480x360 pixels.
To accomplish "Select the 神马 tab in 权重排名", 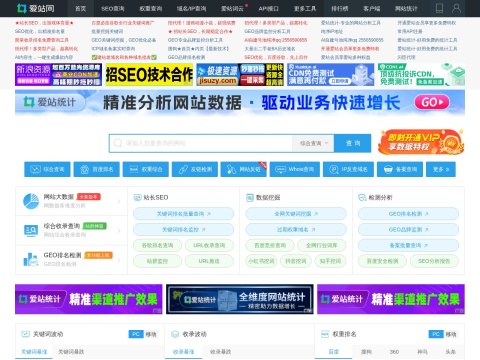I will coord(423,352).
